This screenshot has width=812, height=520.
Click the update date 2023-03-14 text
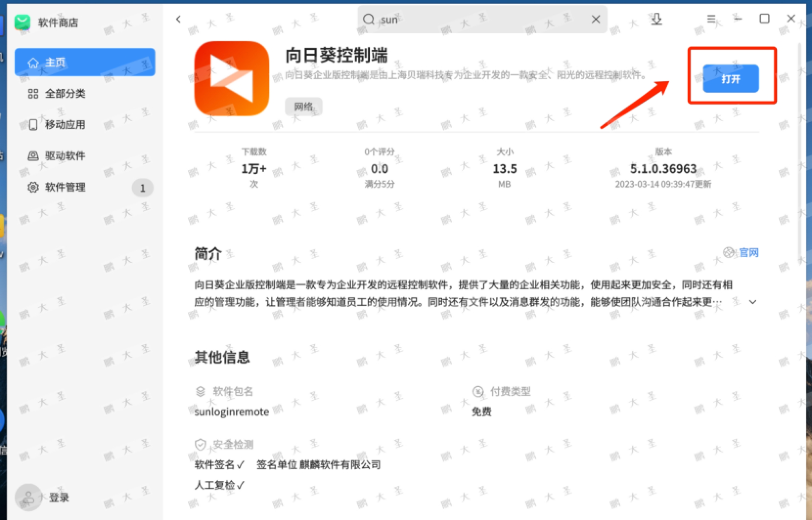point(663,184)
